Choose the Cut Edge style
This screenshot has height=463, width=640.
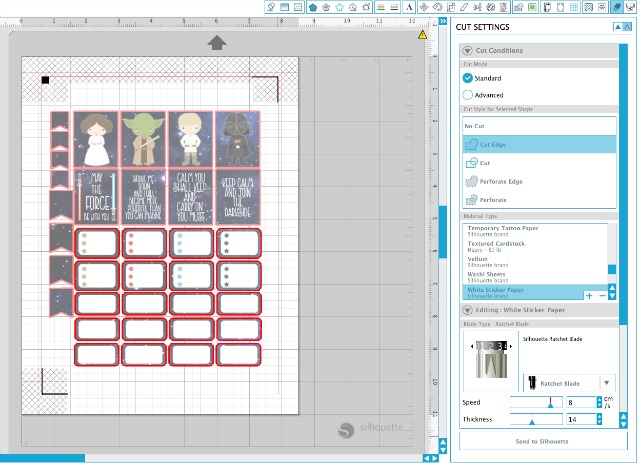click(539, 144)
